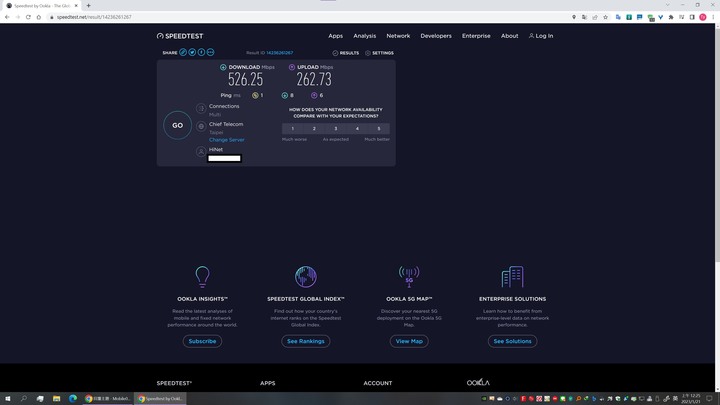This screenshot has height=405, width=720.
Task: Open Chrome three-dot menu
Action: click(x=713, y=17)
